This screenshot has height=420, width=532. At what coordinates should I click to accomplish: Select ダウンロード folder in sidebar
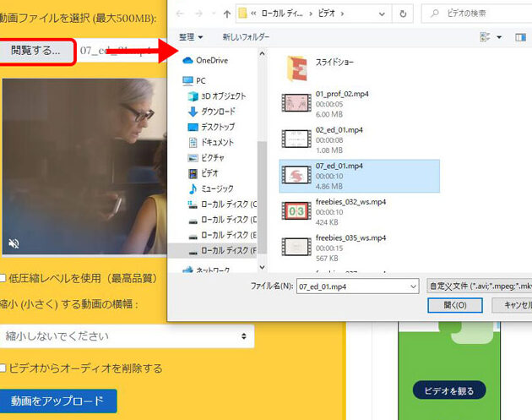click(x=217, y=112)
